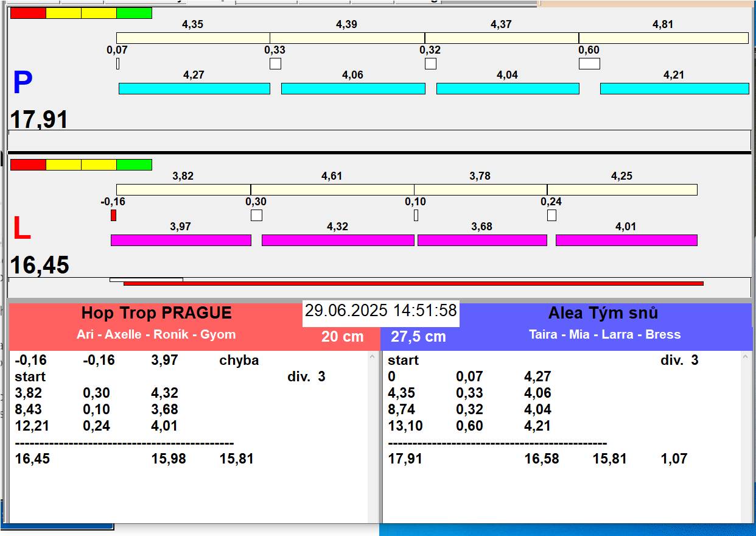Click the red start light in lane L
Screen dimensions: 756x536
coord(28,164)
